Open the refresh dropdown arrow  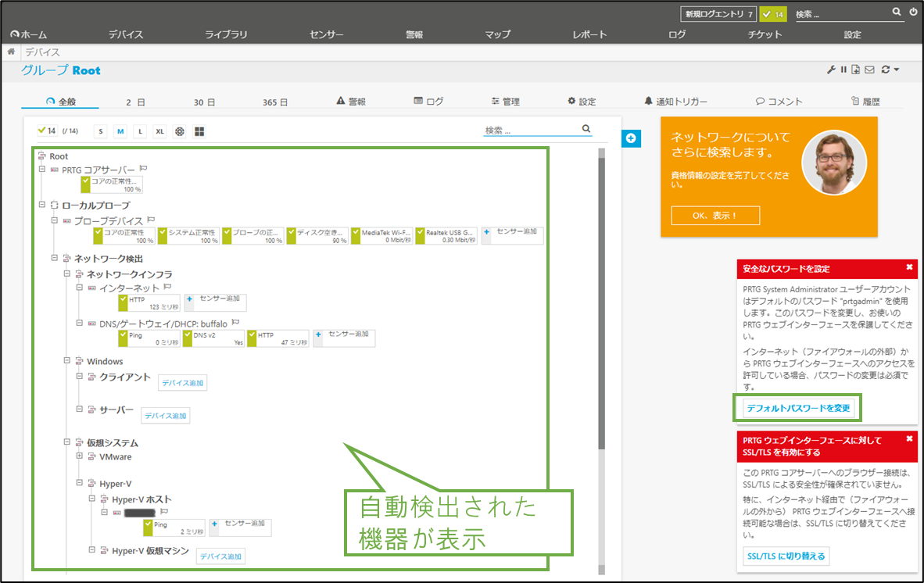tap(897, 69)
